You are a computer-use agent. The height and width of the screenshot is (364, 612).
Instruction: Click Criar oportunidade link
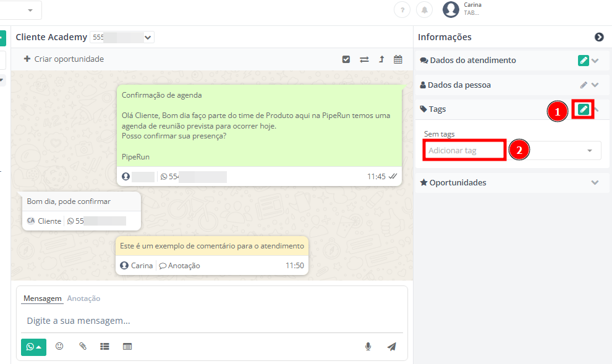pyautogui.click(x=64, y=59)
